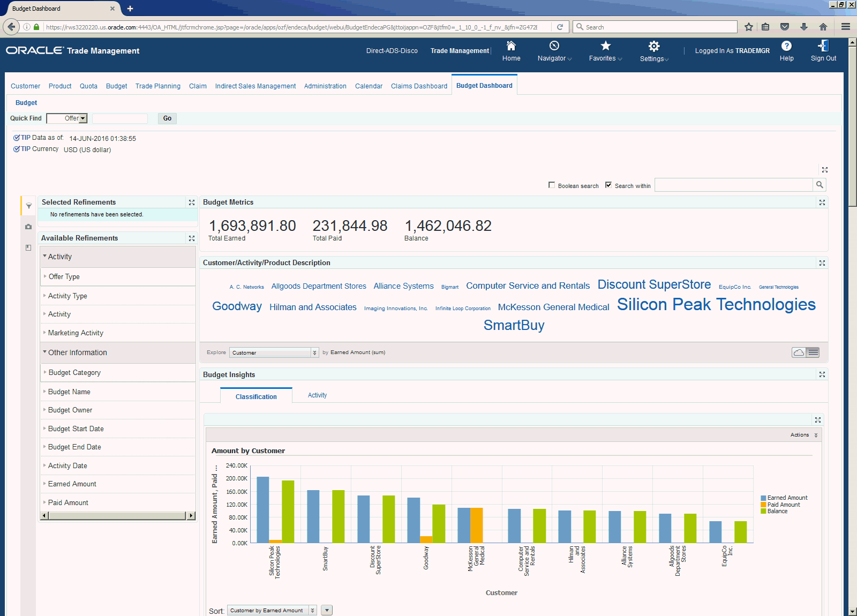
Task: Toggle sort direction arrow button
Action: point(327,610)
